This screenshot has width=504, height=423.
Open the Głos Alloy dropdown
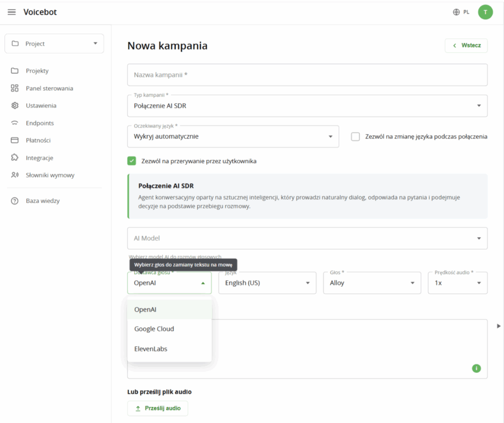click(x=372, y=283)
